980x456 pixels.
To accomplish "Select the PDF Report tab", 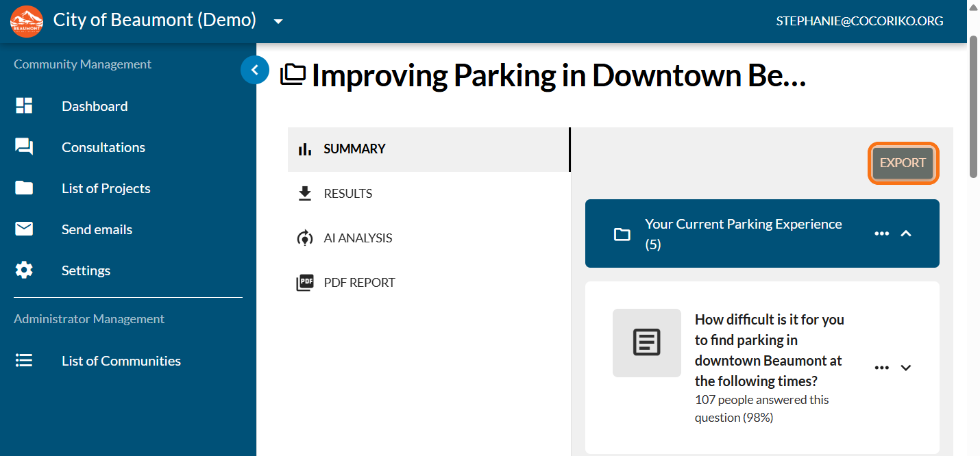I will [359, 283].
